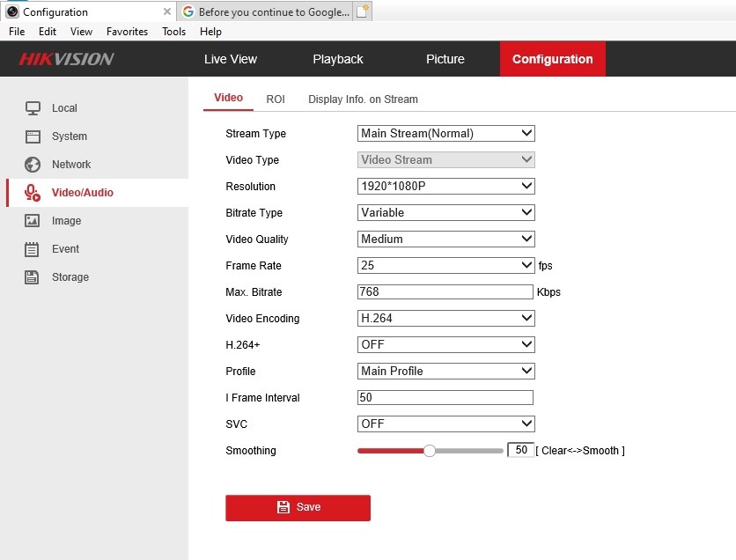736x560 pixels.
Task: Open the Resolution dropdown
Action: 446,187
